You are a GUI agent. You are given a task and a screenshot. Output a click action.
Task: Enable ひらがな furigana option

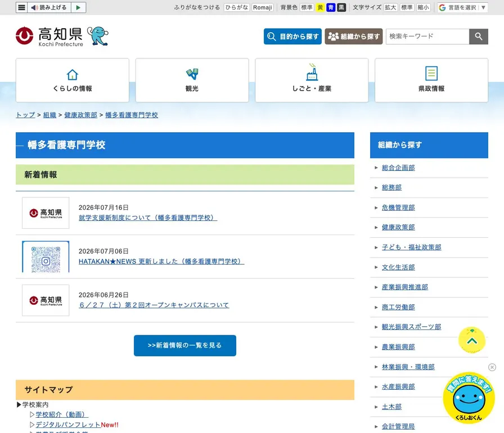pyautogui.click(x=237, y=7)
